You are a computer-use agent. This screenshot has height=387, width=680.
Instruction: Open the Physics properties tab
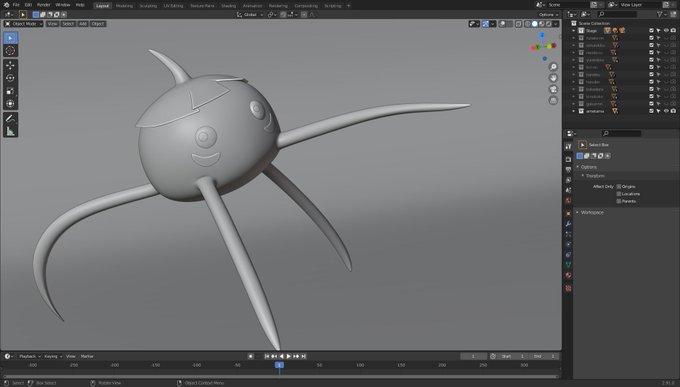click(x=569, y=245)
